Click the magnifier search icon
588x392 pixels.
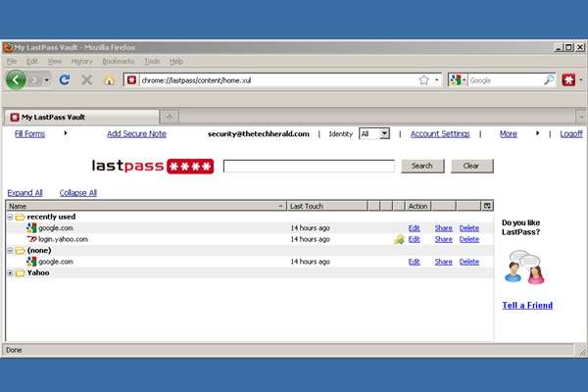[x=549, y=80]
